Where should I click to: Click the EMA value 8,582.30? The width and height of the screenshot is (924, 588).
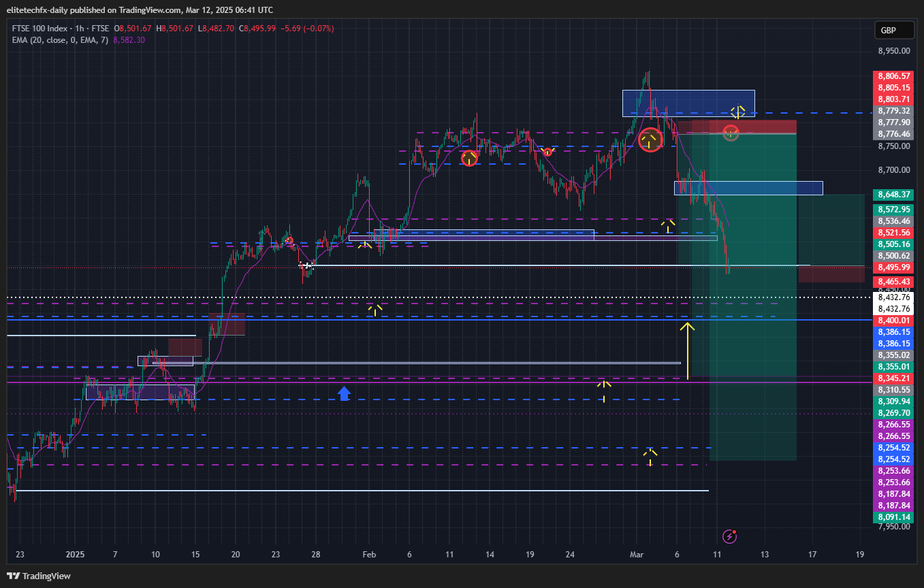point(129,40)
